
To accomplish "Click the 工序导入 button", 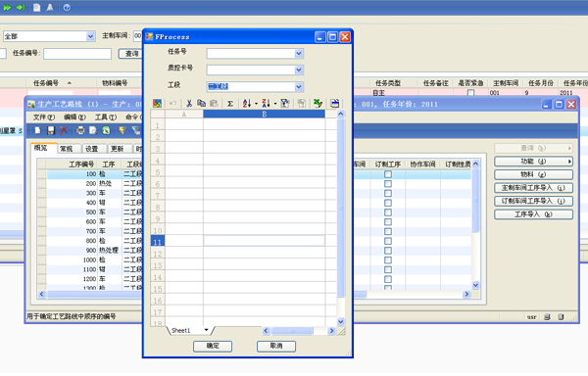I will 533,214.
